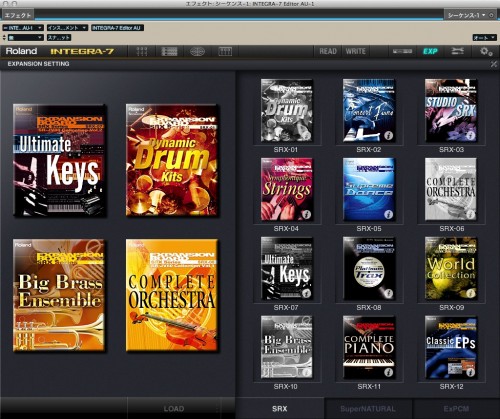Screen dimensions: 500x419
Task: Open the parts grid view icon
Action: pos(142,51)
